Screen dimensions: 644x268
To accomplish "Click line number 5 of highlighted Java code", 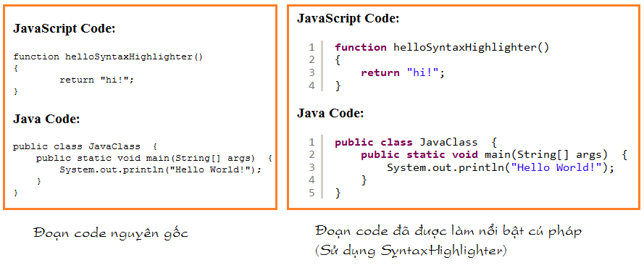I will [311, 193].
